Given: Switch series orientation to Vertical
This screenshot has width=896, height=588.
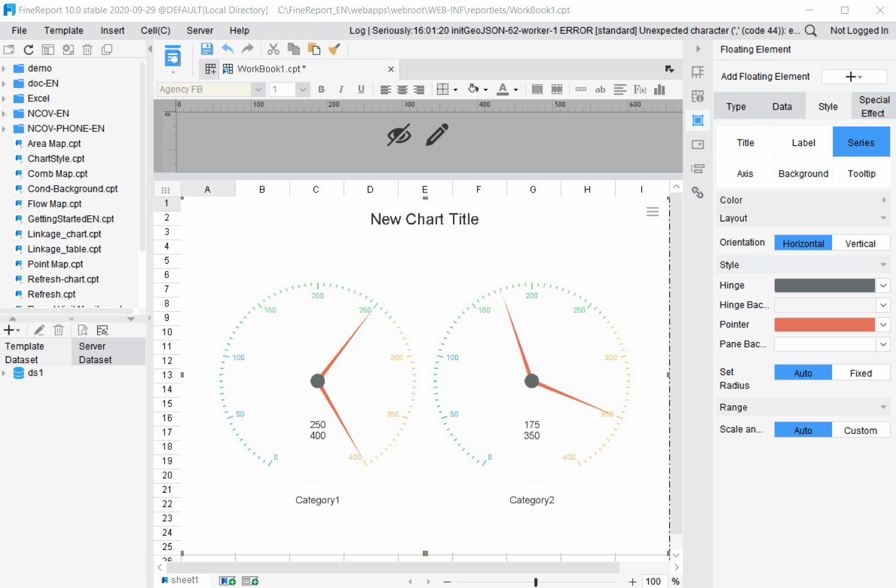Looking at the screenshot, I should (860, 242).
